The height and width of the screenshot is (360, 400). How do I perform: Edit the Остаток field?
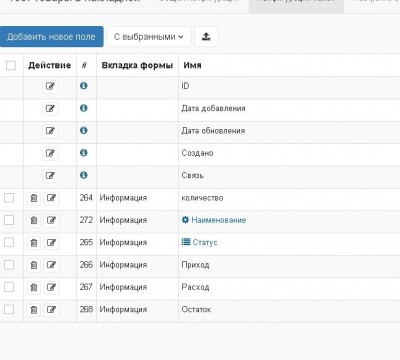tap(51, 310)
